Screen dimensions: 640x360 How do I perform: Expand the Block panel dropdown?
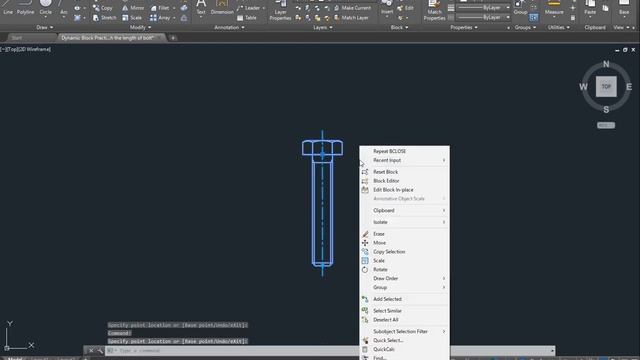pos(399,27)
